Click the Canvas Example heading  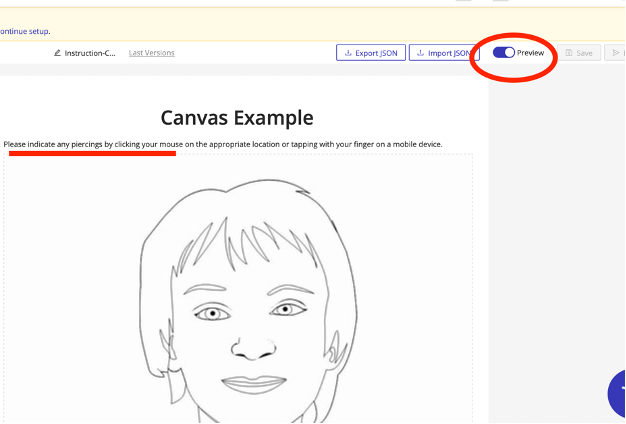point(237,118)
